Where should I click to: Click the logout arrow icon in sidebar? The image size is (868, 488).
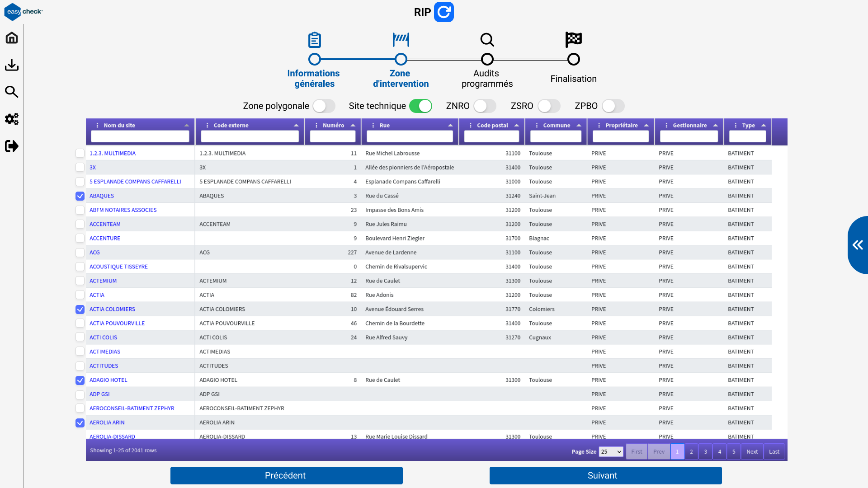pyautogui.click(x=12, y=146)
